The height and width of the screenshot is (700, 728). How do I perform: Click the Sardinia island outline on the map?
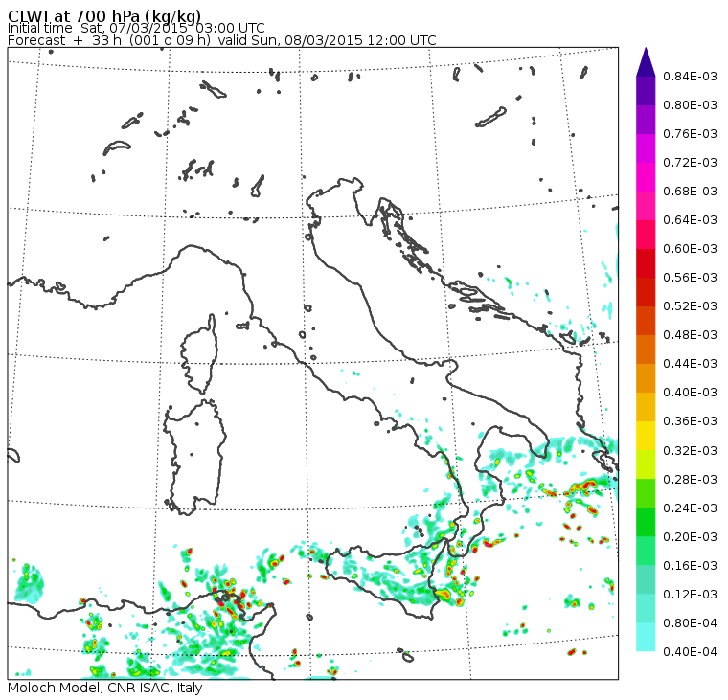pyautogui.click(x=195, y=457)
